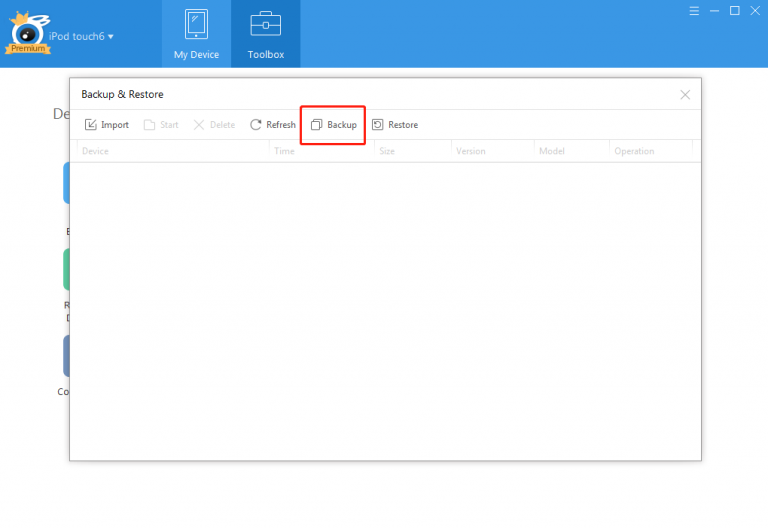Click the highlighted Backup button
768x529 pixels.
[x=333, y=125]
